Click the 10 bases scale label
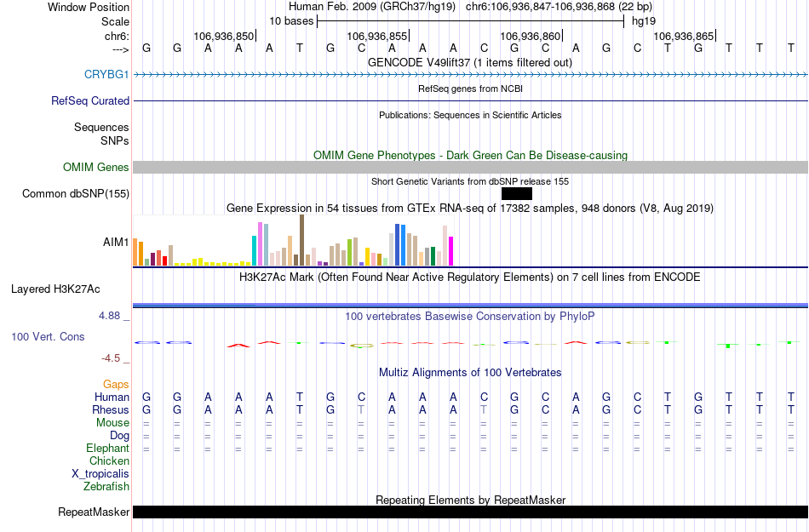The width and height of the screenshot is (809, 532). click(x=291, y=21)
